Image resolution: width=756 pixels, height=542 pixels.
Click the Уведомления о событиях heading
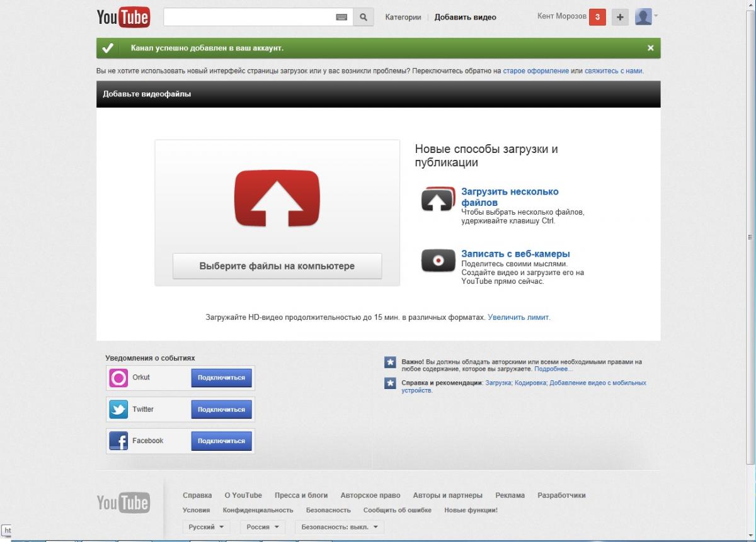[x=150, y=358]
